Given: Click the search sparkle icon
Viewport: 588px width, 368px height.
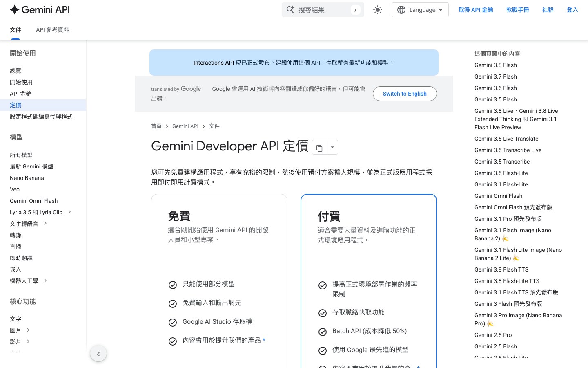Looking at the screenshot, I should pos(290,10).
